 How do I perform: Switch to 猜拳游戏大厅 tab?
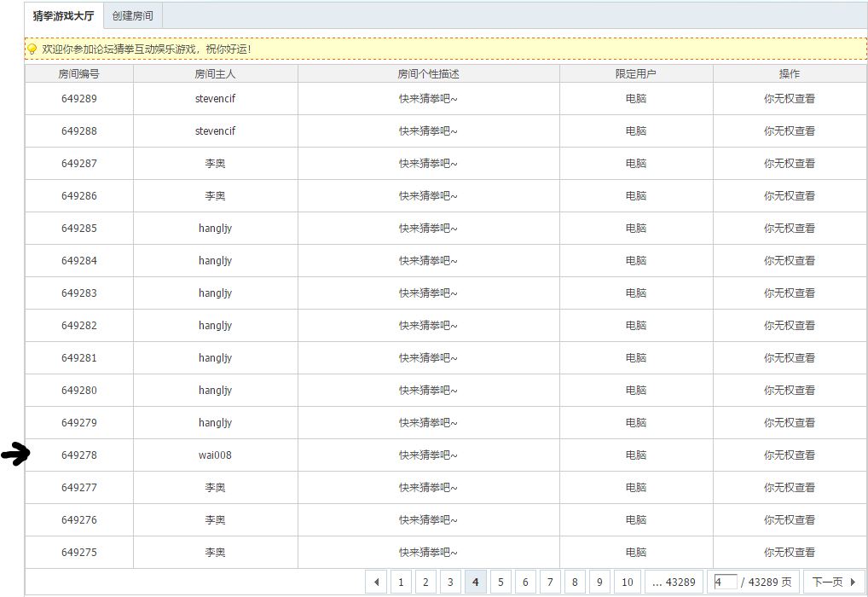click(64, 16)
